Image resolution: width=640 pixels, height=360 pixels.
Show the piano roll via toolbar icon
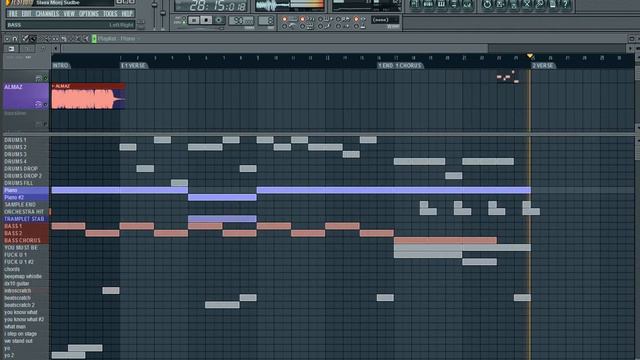[x=441, y=4]
